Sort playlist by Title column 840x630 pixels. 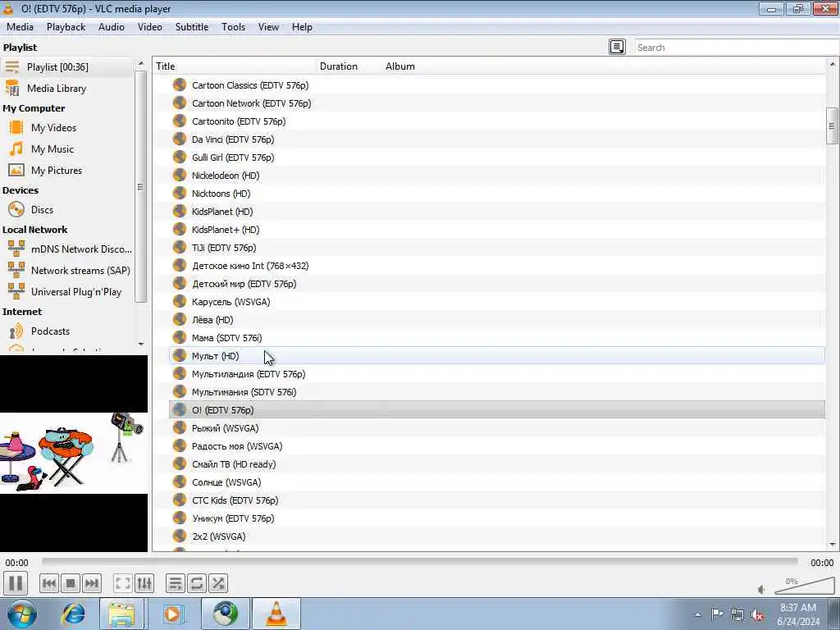235,66
